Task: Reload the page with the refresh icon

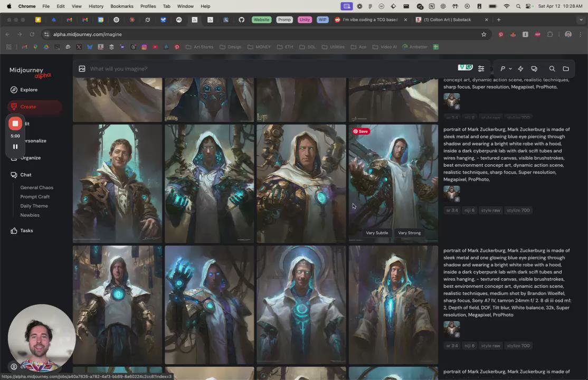Action: click(32, 34)
